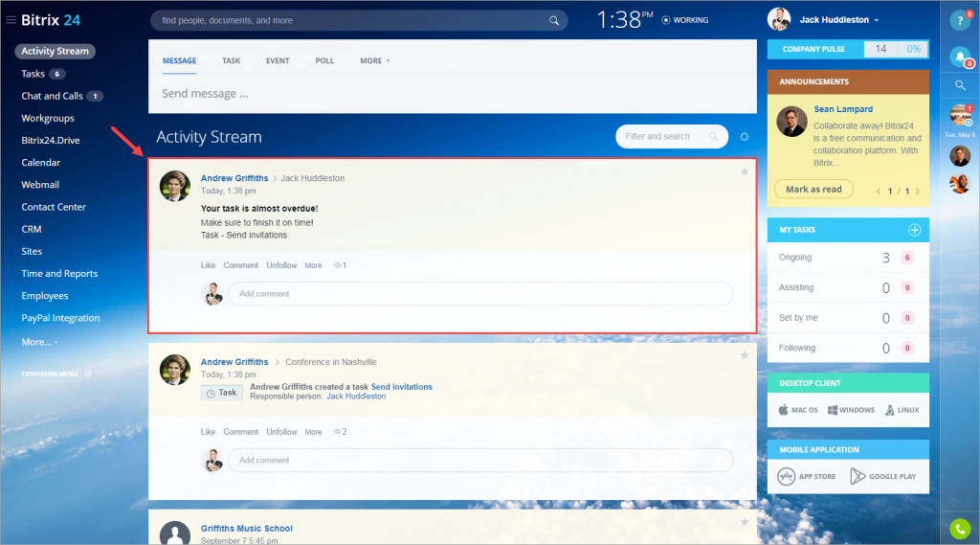Click the green phone call button
The width and height of the screenshot is (980, 545).
coord(960,529)
